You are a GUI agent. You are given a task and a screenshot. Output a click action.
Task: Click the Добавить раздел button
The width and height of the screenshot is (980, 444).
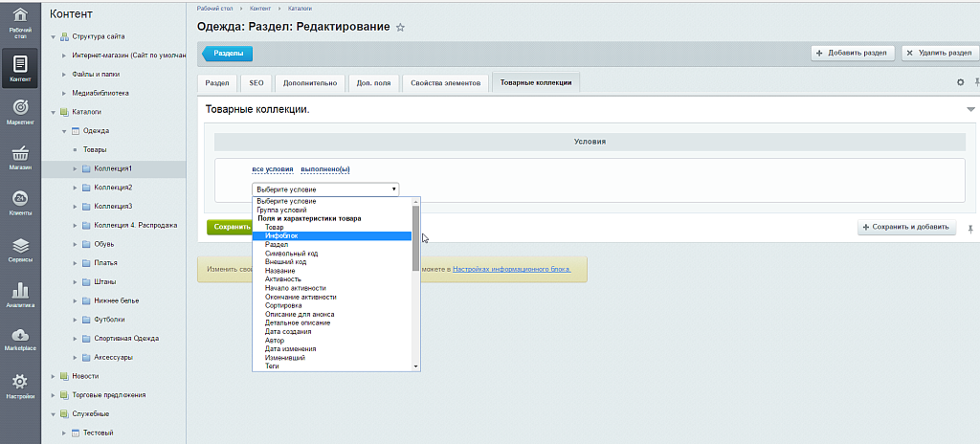[x=851, y=53]
